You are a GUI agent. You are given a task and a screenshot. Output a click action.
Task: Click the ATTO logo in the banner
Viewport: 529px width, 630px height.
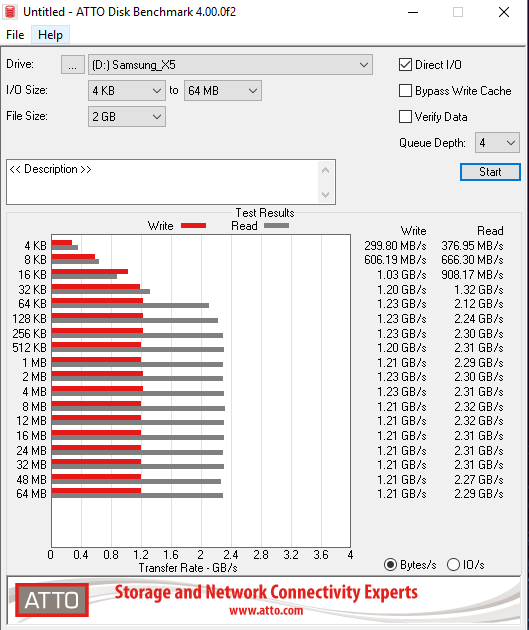point(52,600)
